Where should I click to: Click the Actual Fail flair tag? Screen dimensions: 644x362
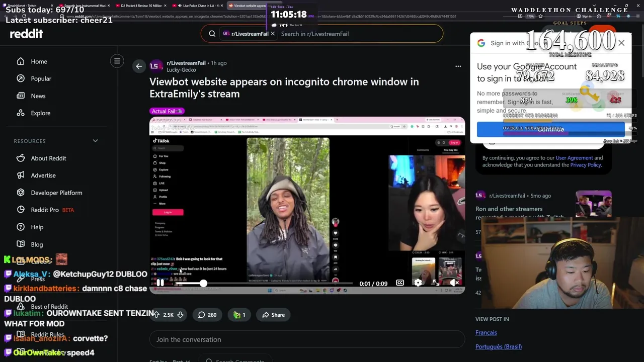coord(167,111)
